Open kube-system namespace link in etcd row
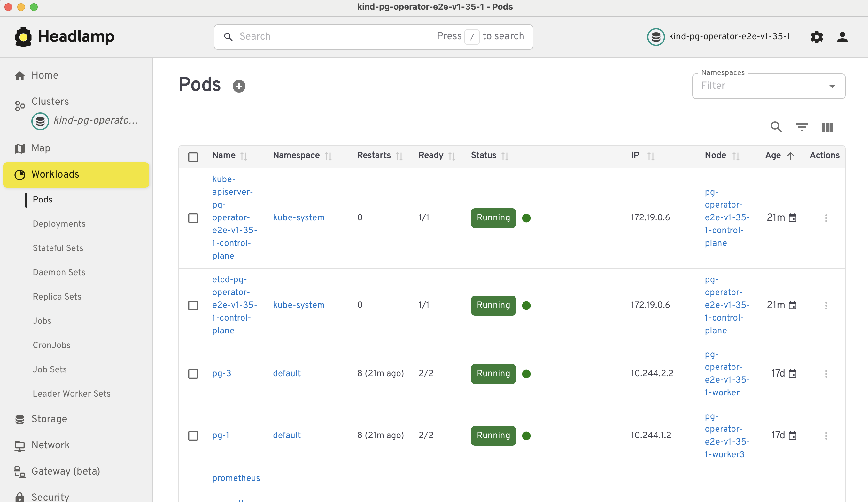 tap(298, 305)
